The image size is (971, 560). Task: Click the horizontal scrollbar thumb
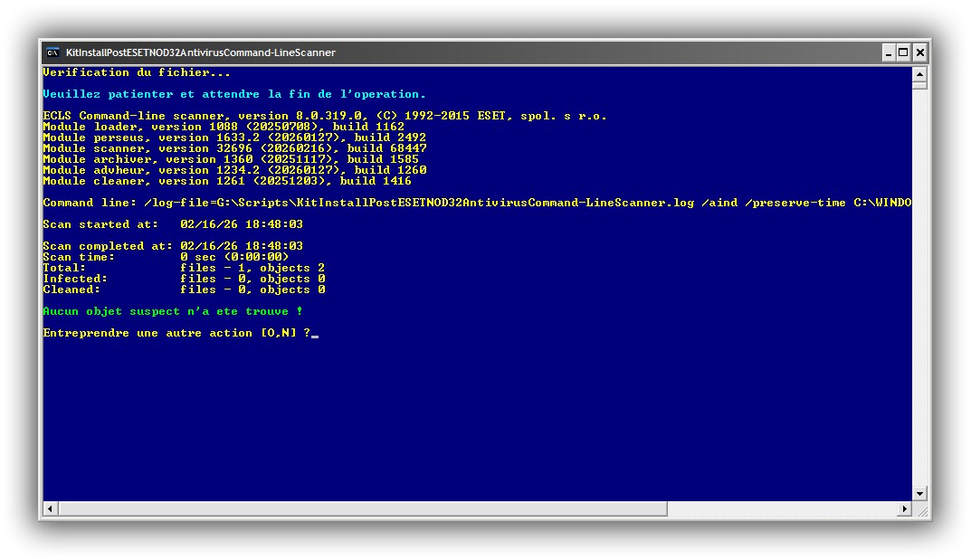coord(362,508)
